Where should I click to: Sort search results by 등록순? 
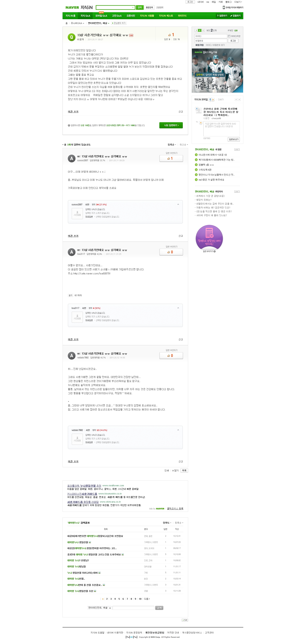(x=179, y=523)
